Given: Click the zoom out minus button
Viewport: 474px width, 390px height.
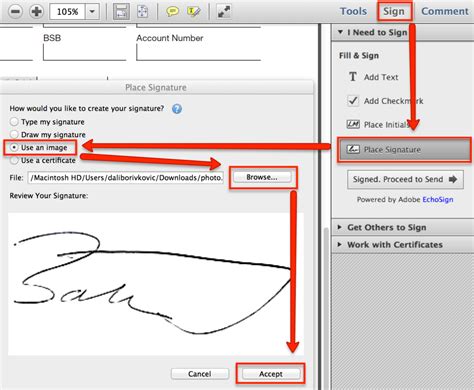Looking at the screenshot, I should click(x=15, y=12).
